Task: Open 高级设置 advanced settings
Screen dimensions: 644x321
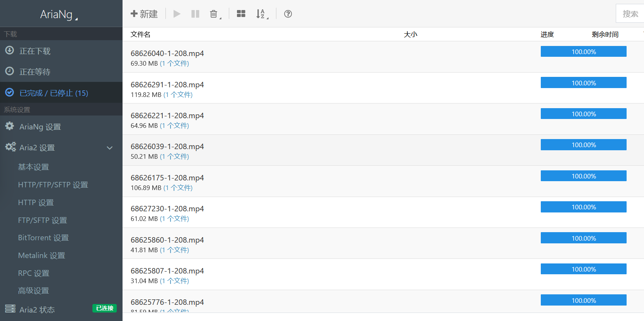Action: pos(34,290)
